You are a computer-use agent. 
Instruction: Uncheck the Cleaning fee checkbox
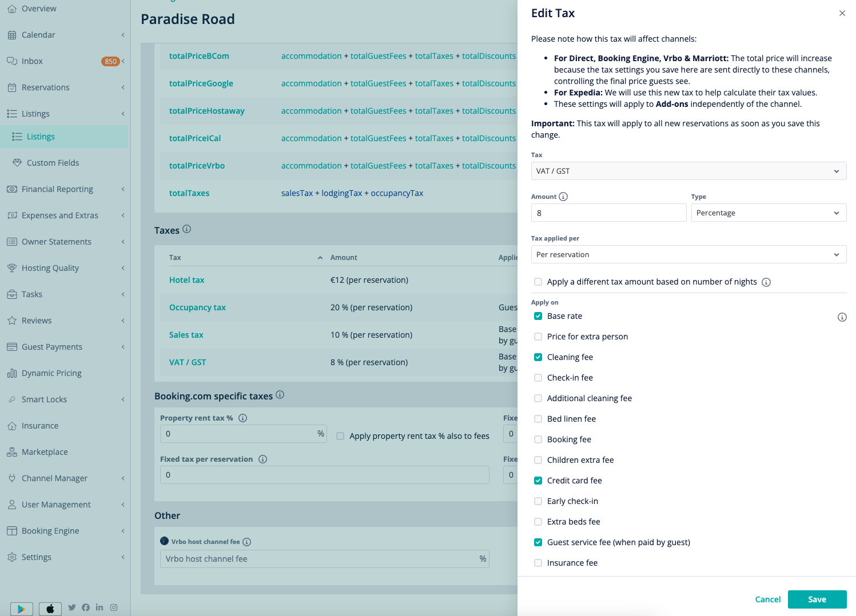(x=538, y=357)
